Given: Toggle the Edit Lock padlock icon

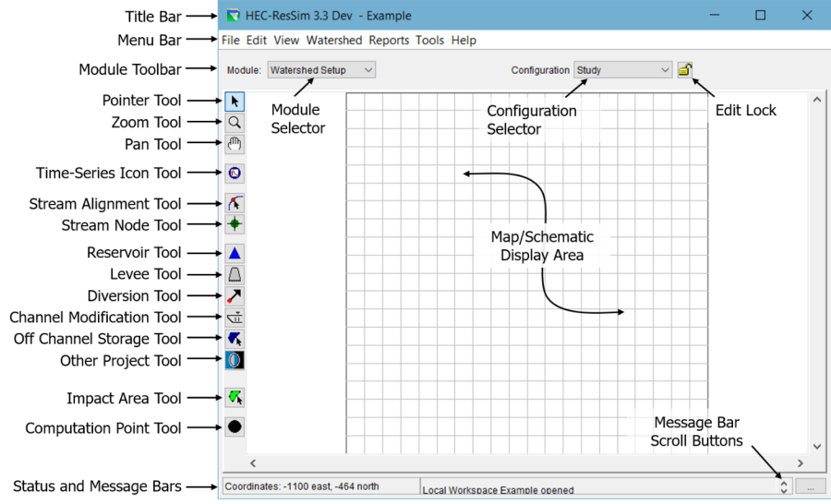Looking at the screenshot, I should pyautogui.click(x=685, y=69).
